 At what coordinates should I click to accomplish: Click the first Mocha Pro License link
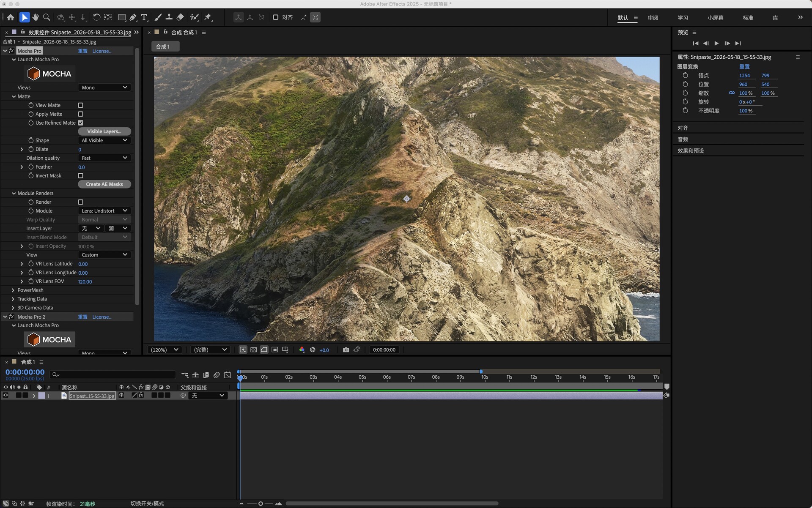(x=101, y=51)
